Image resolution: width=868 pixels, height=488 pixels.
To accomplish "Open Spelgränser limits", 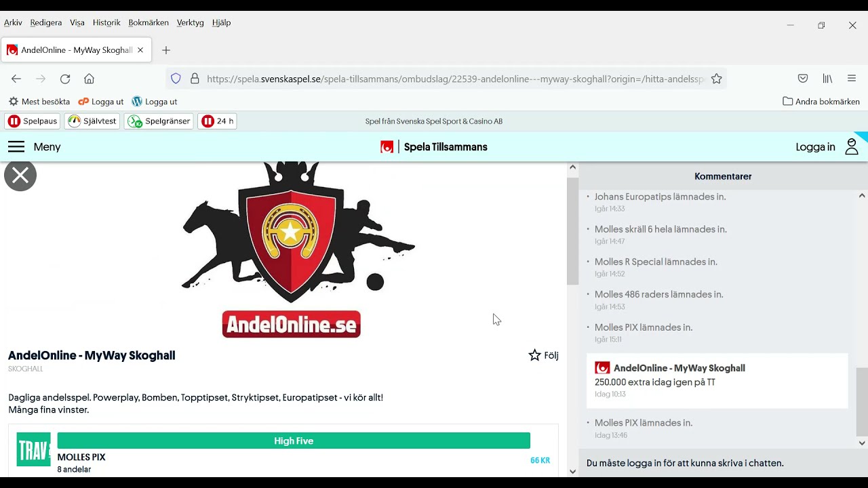I will (x=159, y=121).
